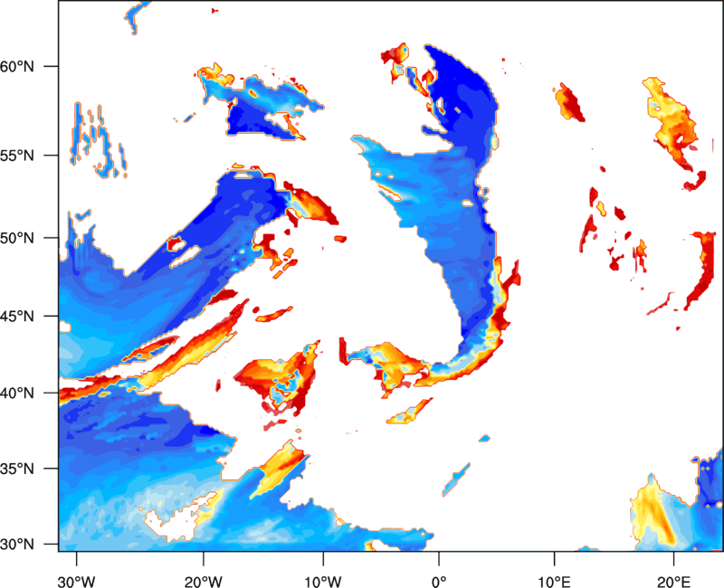Click the 40°N latitude label
The image size is (724, 588).
[17, 394]
